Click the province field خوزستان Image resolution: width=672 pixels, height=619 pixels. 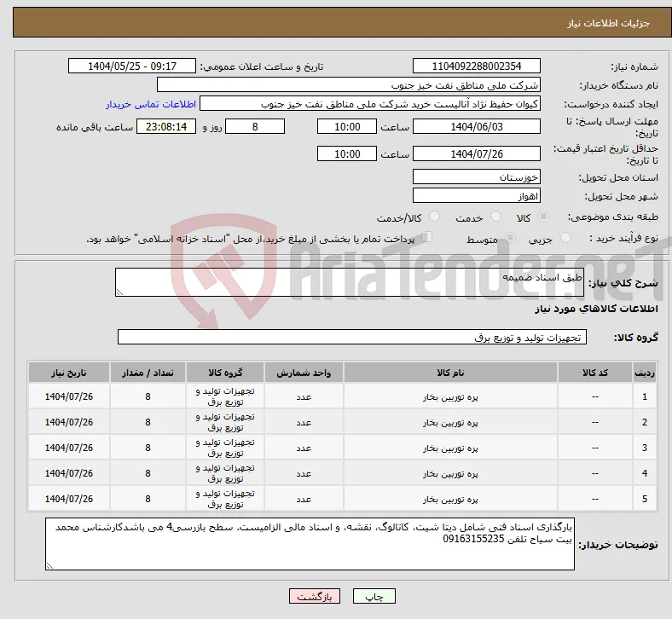click(477, 177)
